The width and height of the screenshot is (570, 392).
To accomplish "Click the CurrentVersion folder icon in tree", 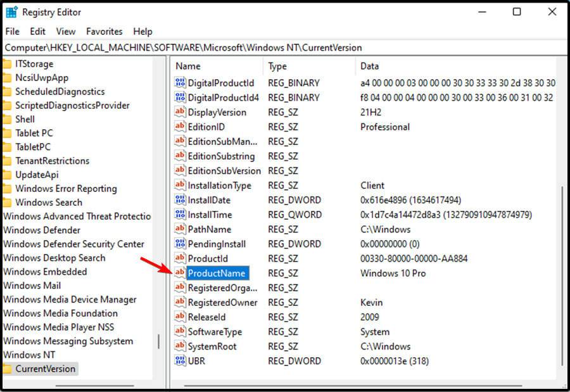I will point(7,369).
